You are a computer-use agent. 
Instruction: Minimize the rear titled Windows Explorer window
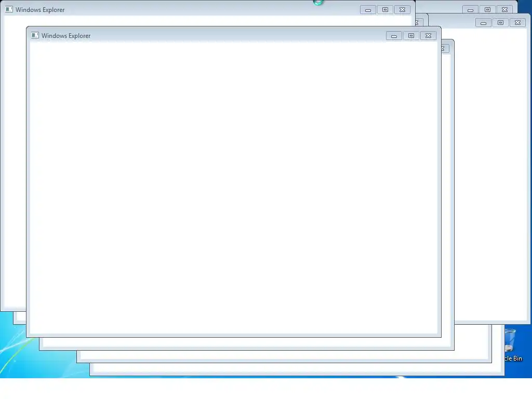tap(368, 10)
